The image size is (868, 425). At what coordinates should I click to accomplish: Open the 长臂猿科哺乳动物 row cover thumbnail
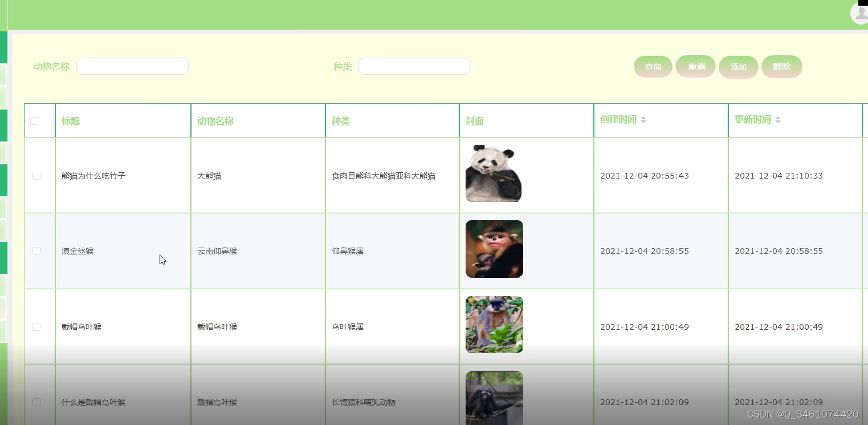(494, 398)
